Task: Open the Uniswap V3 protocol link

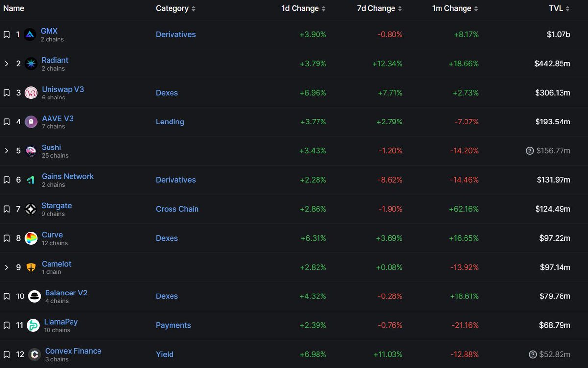Action: click(63, 89)
